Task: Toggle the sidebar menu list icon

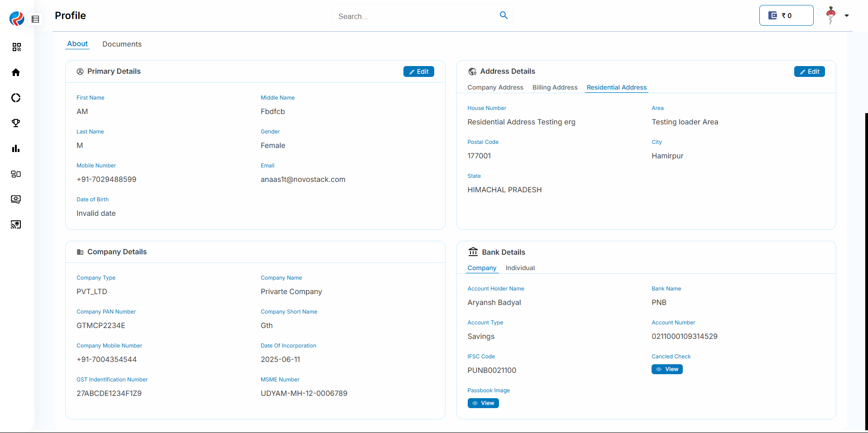Action: coord(35,19)
